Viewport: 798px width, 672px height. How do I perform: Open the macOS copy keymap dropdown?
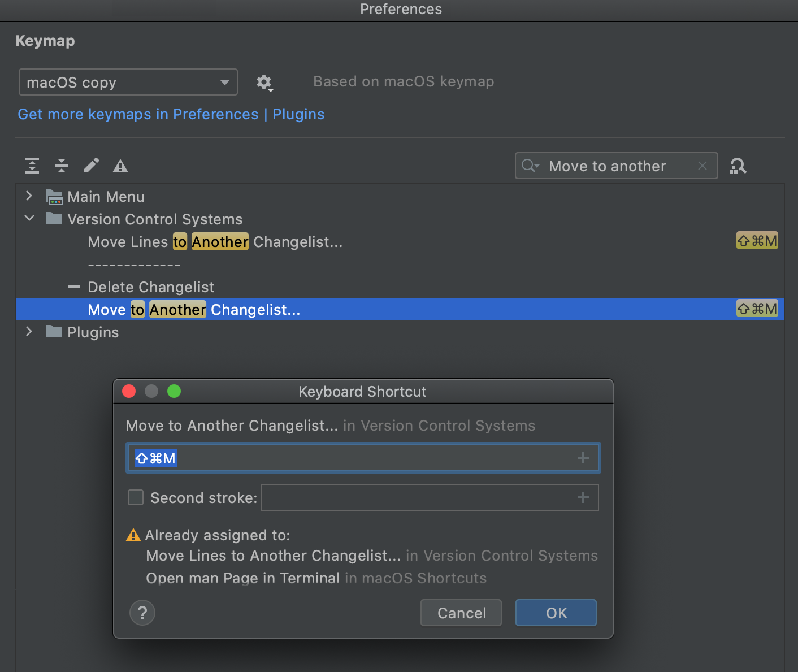(128, 83)
